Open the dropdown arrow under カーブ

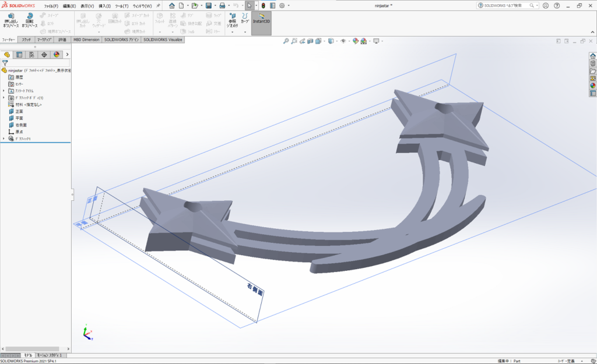click(245, 33)
